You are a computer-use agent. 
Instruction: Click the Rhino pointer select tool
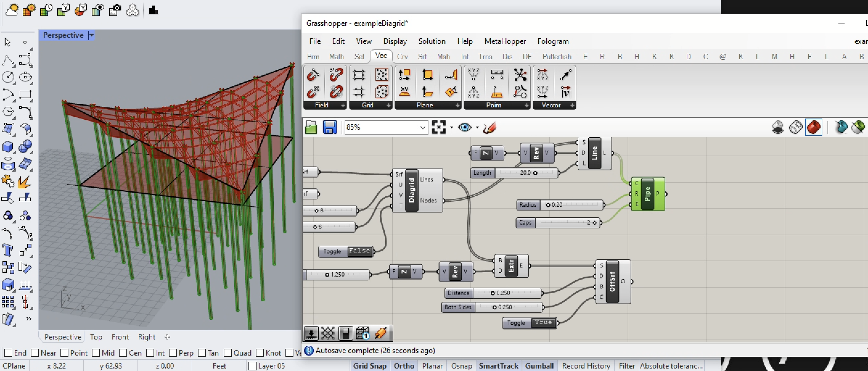pyautogui.click(x=8, y=42)
